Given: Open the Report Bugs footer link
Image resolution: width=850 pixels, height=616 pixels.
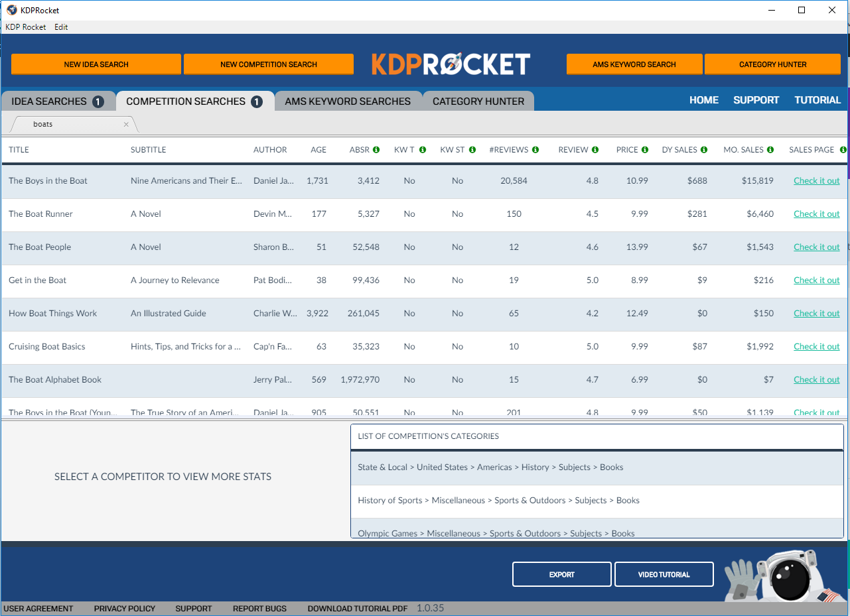Looking at the screenshot, I should [259, 609].
